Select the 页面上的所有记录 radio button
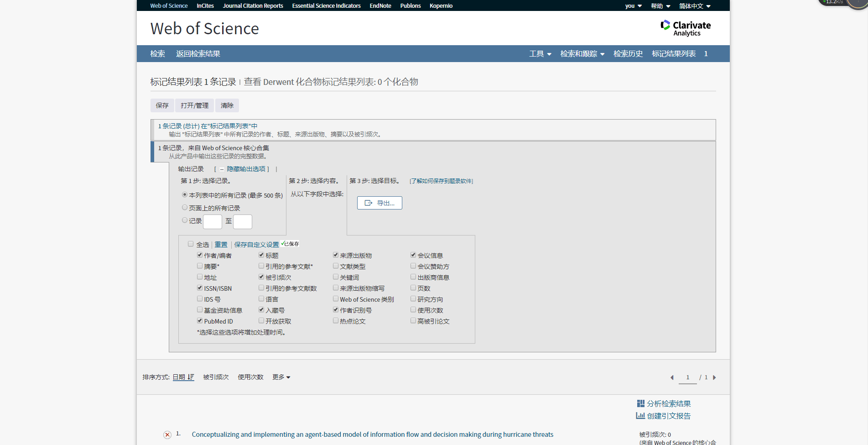Viewport: 868px width, 445px height. pos(184,207)
